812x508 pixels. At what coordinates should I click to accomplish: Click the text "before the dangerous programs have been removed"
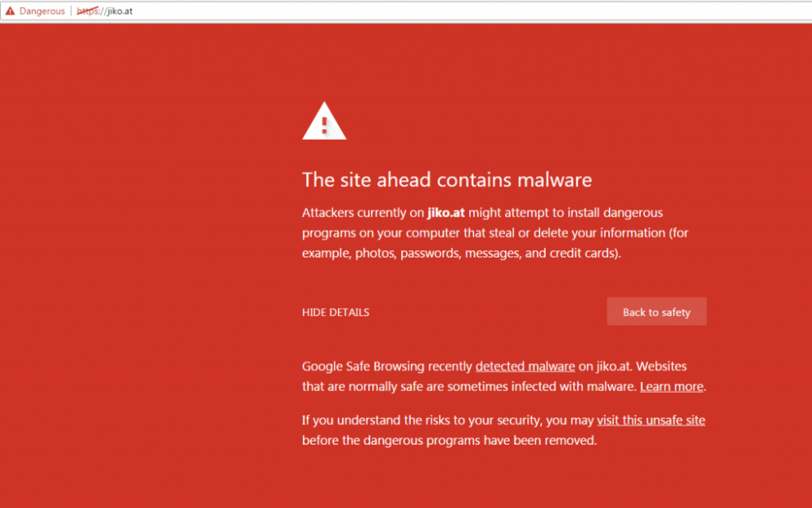[x=449, y=441]
